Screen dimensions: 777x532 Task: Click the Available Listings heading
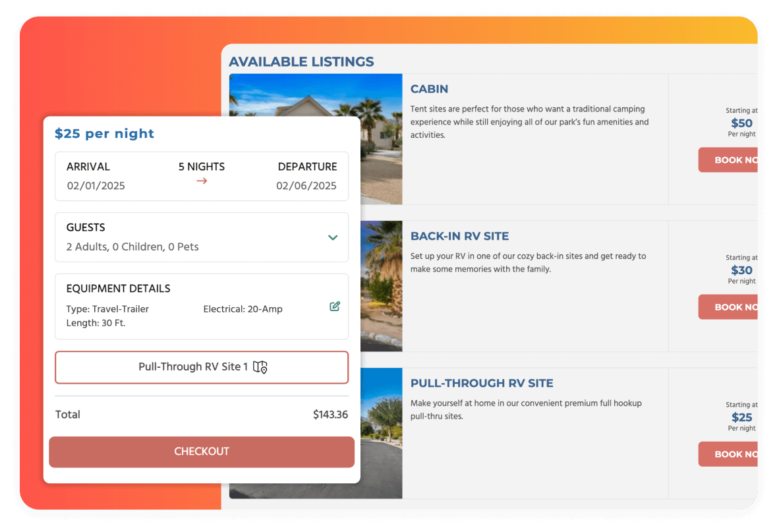[x=301, y=62]
